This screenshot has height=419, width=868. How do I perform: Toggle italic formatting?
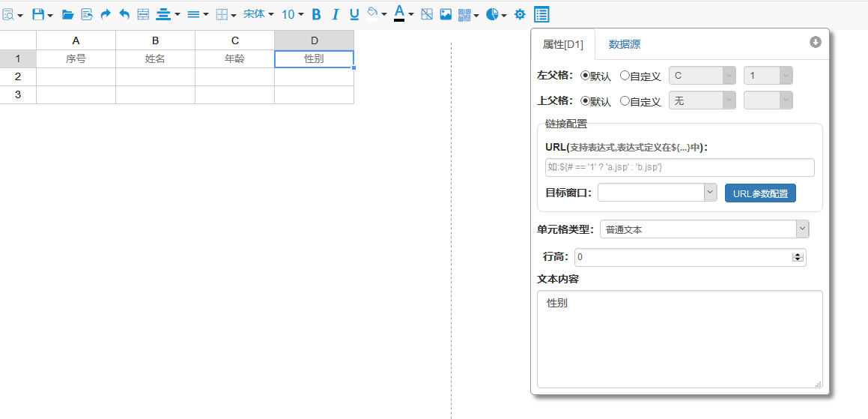pos(335,14)
